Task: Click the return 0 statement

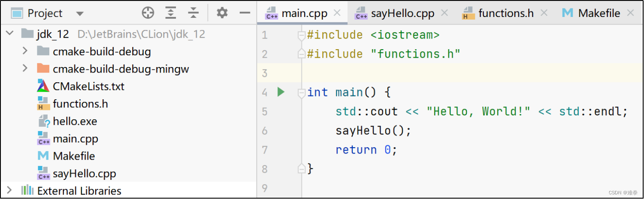Action: (366, 150)
